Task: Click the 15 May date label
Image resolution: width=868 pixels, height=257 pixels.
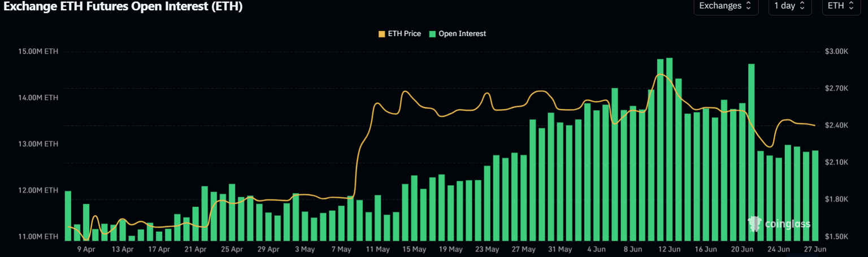Action: pyautogui.click(x=414, y=249)
